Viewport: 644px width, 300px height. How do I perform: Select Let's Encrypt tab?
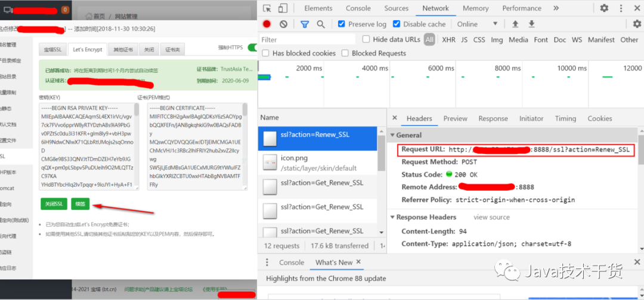click(x=88, y=50)
